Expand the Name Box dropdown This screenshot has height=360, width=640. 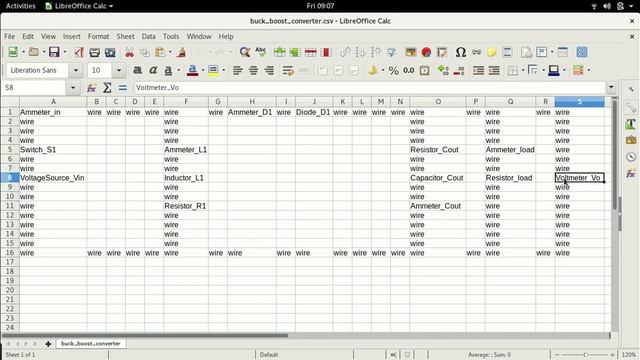click(73, 88)
